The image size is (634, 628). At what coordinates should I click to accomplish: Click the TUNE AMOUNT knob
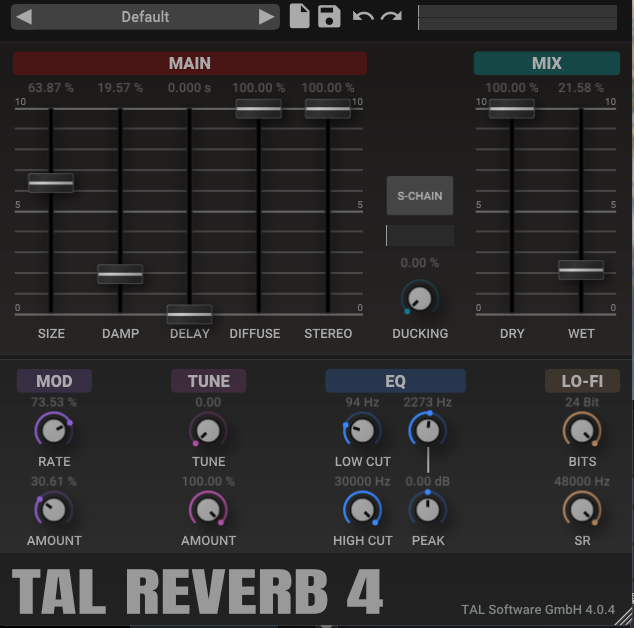[x=208, y=510]
